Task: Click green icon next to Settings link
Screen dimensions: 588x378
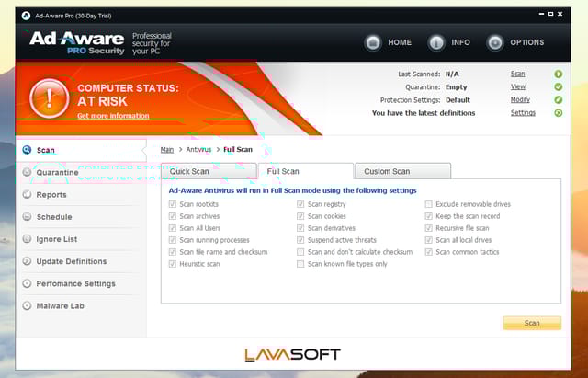Action: click(559, 112)
